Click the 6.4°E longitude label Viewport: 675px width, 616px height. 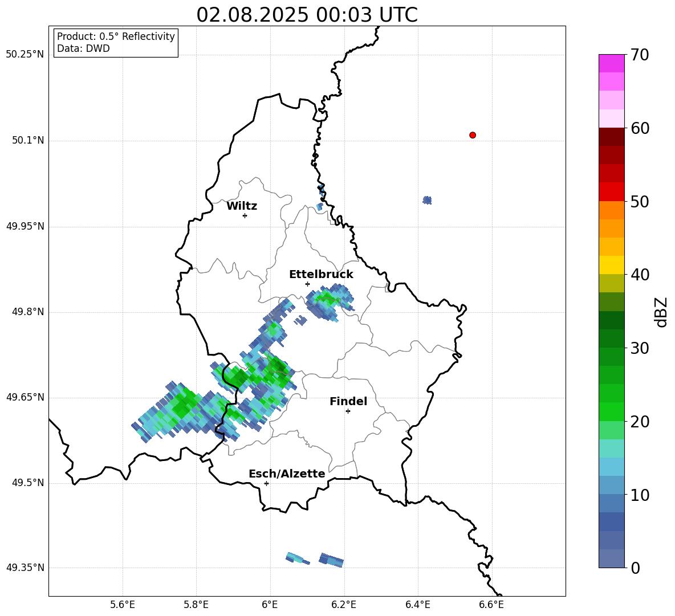pos(417,605)
